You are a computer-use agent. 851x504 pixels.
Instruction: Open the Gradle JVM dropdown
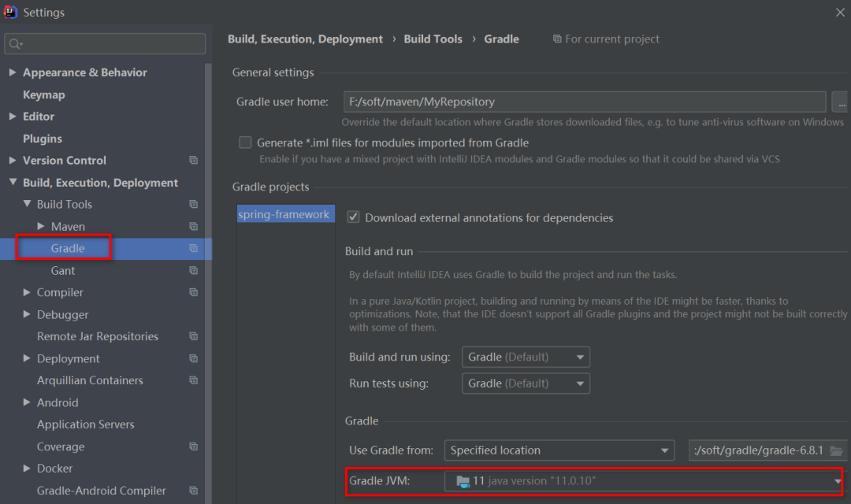[x=644, y=481]
